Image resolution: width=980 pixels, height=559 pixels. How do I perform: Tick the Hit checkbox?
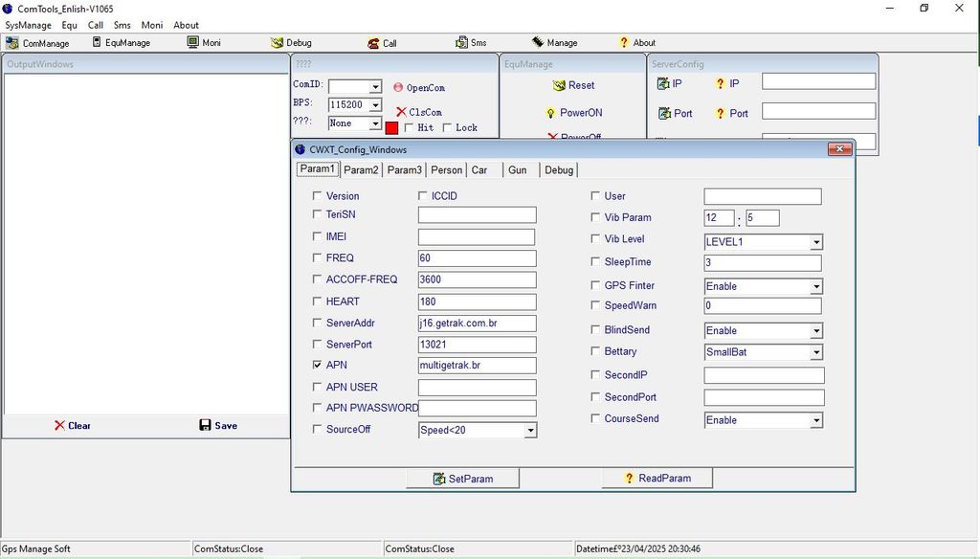409,127
